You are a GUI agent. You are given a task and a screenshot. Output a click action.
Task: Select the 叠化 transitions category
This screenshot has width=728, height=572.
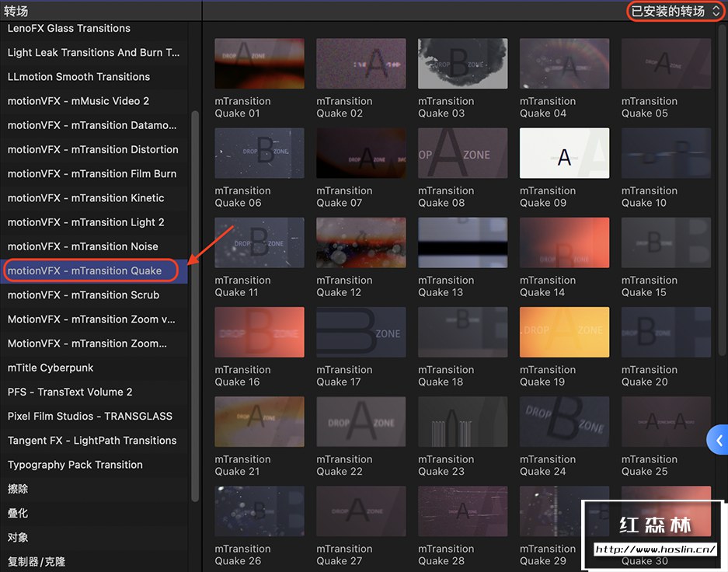pos(94,513)
